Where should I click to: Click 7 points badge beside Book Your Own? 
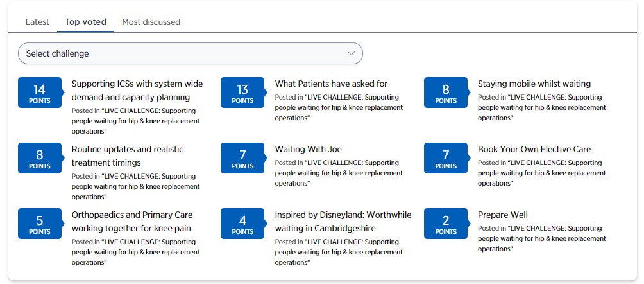pyautogui.click(x=446, y=158)
